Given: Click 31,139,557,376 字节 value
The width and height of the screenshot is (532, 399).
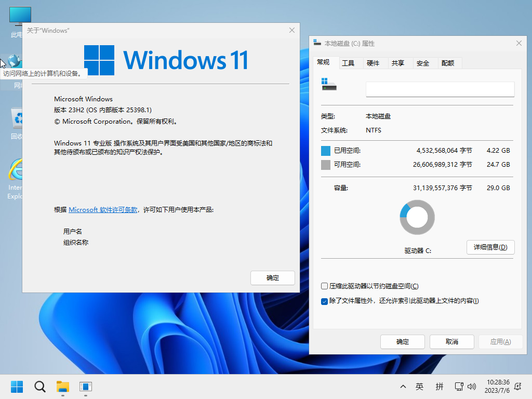Looking at the screenshot, I should pyautogui.click(x=443, y=188).
